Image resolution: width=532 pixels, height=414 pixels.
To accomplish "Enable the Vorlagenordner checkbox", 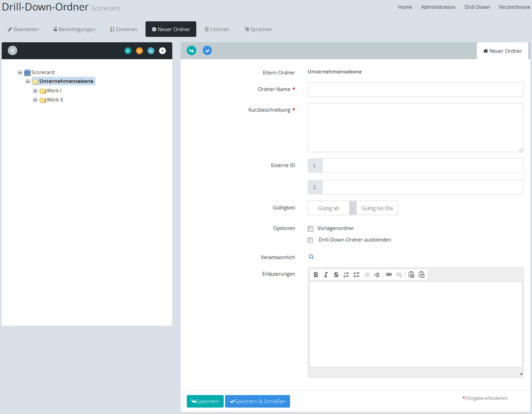I will click(x=310, y=229).
